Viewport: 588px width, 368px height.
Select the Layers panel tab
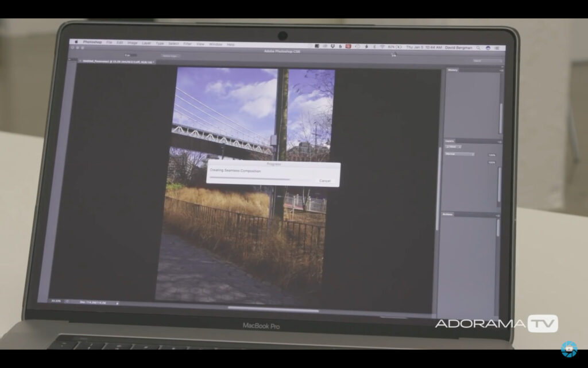(450, 141)
